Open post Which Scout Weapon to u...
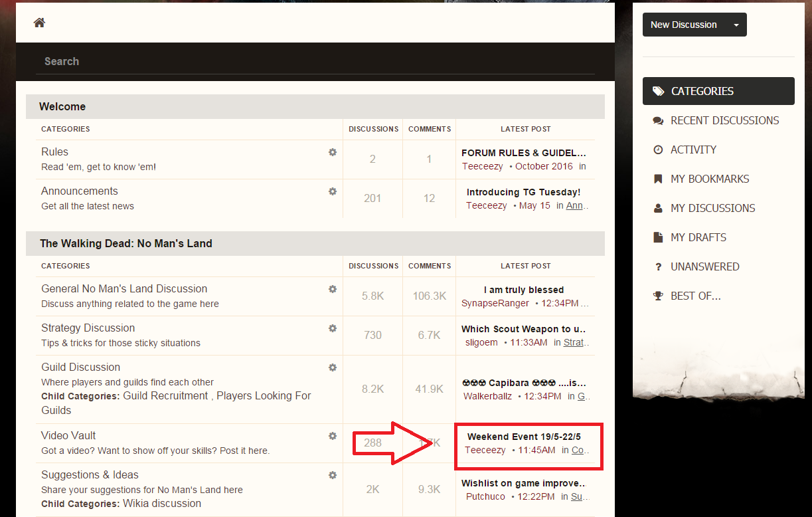This screenshot has width=812, height=517. pos(524,329)
